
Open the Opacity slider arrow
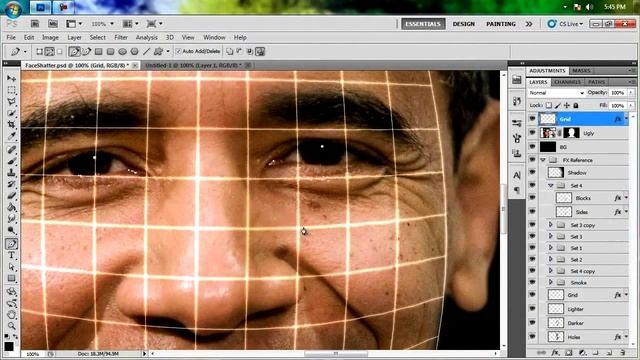click(x=631, y=93)
